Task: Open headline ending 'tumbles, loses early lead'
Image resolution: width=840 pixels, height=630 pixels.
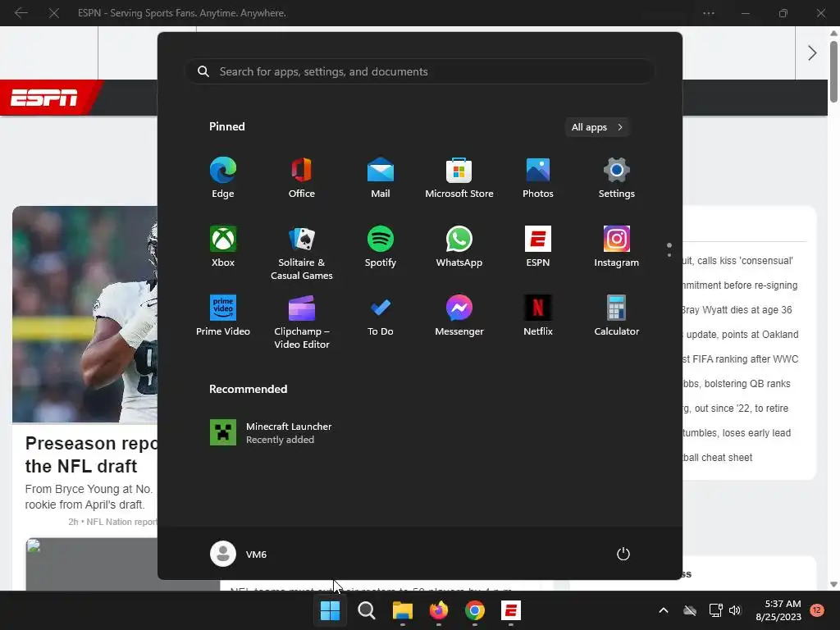Action: pyautogui.click(x=736, y=433)
